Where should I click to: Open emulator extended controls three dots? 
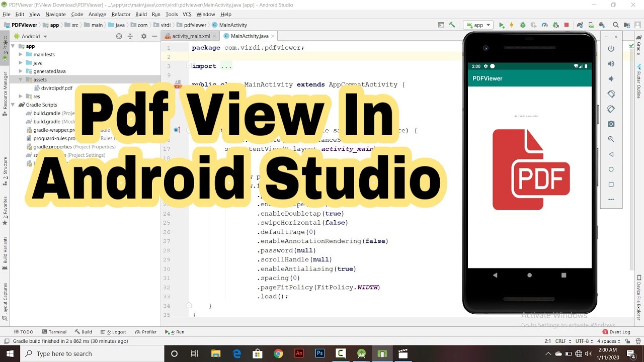(611, 200)
